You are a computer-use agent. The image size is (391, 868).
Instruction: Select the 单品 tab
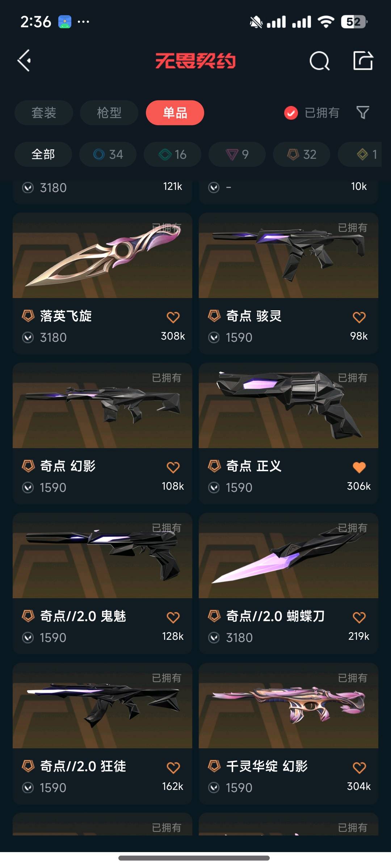coord(175,113)
